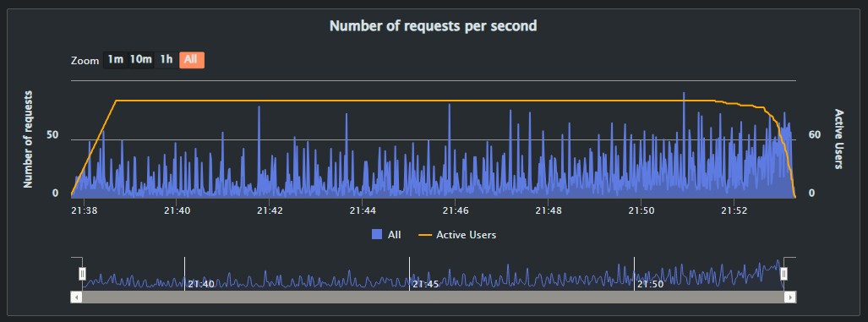Click the Zoom label text
The image size is (868, 322).
point(85,61)
